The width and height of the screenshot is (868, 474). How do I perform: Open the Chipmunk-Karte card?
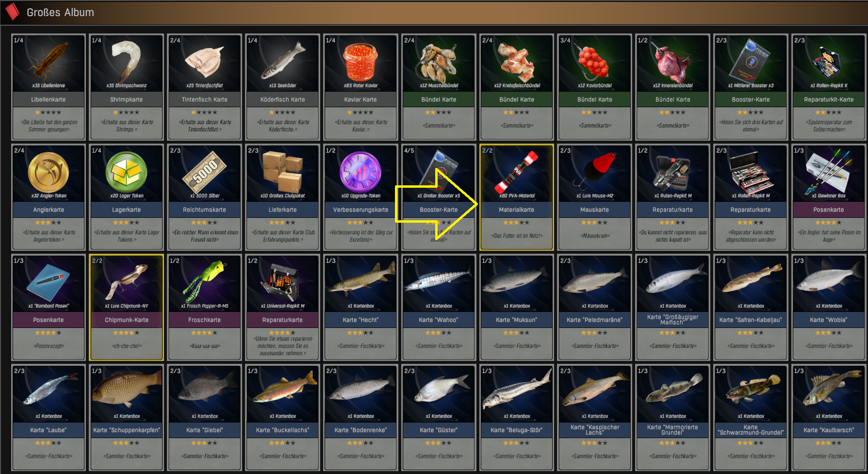(127, 308)
